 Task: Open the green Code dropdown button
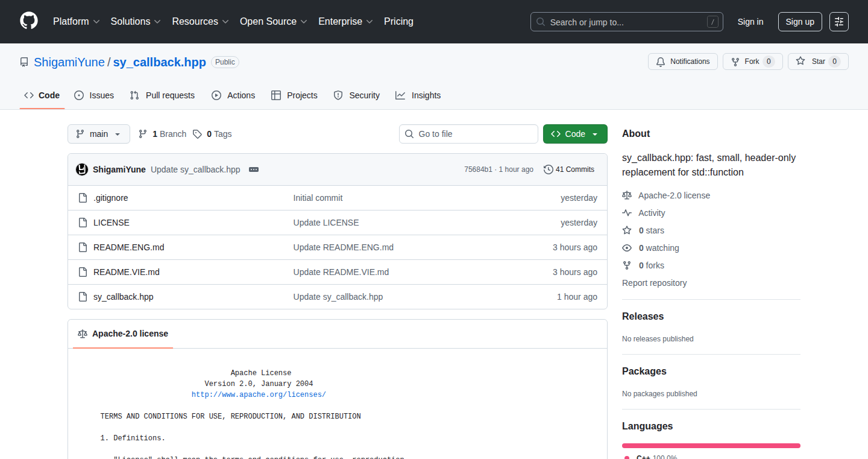575,134
